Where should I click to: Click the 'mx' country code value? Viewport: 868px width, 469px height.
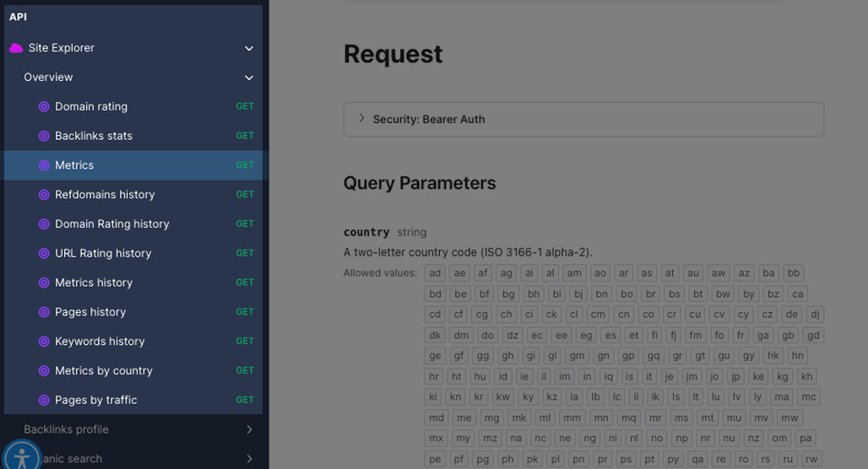(x=437, y=439)
